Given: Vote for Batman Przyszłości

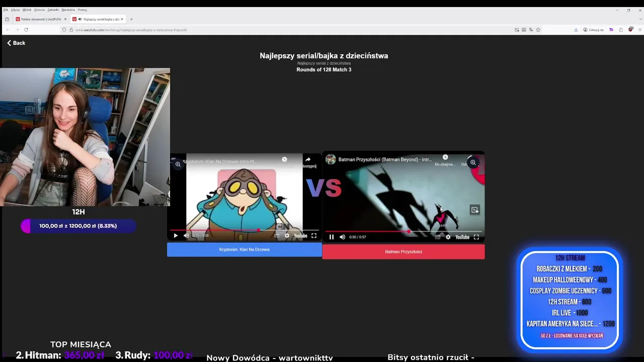Looking at the screenshot, I should [404, 251].
